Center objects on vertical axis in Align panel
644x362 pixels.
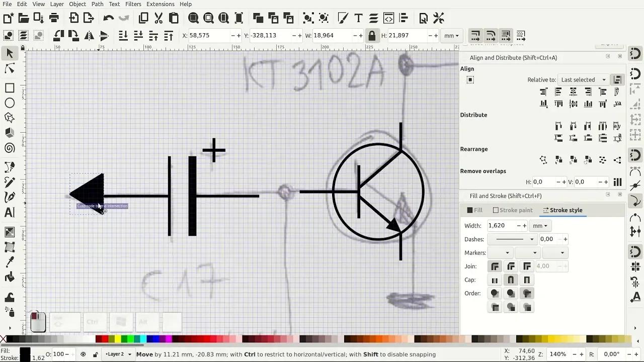573,92
